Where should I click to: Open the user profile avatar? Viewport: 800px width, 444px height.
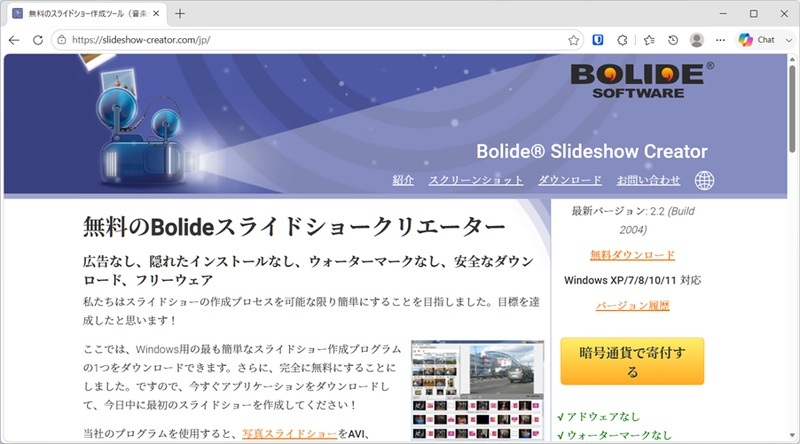[696, 40]
